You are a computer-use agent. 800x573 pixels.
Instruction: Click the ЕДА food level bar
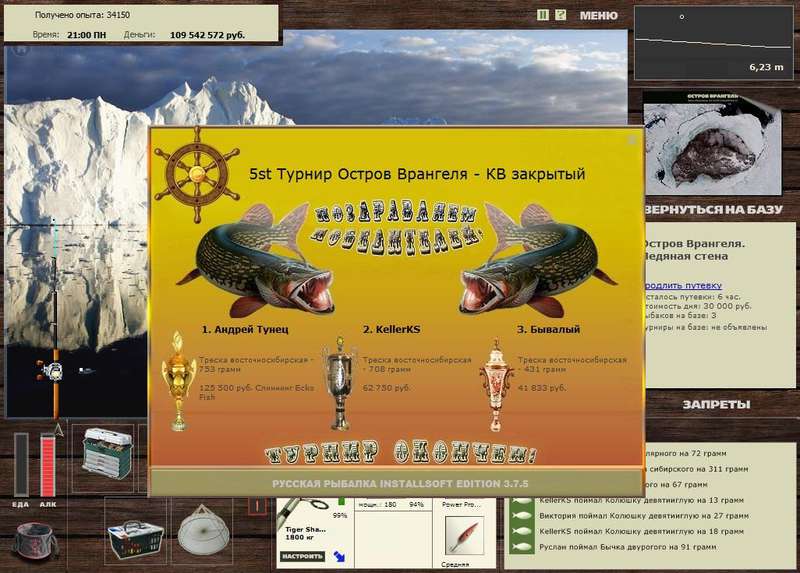click(x=21, y=465)
